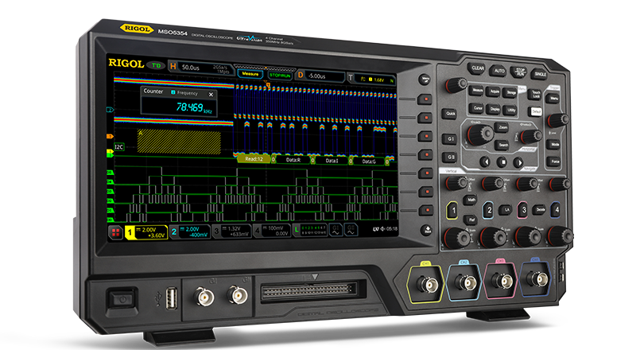Tap the Measure label on the top bar

pos(250,73)
